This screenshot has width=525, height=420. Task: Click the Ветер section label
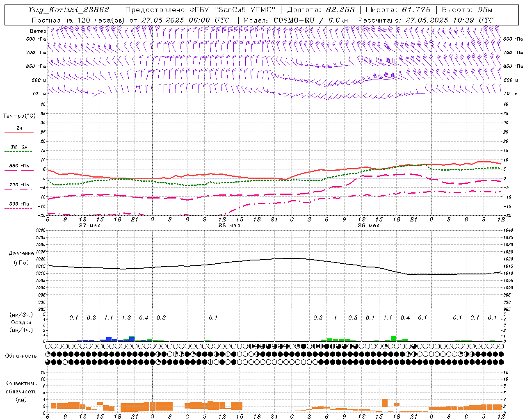click(38, 31)
